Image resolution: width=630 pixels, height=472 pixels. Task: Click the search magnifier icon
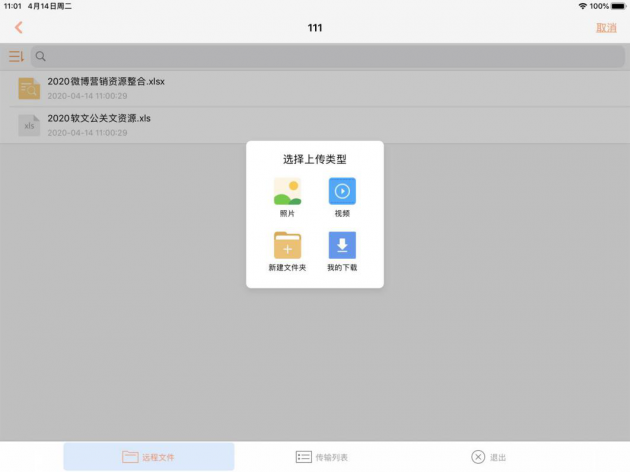click(41, 56)
